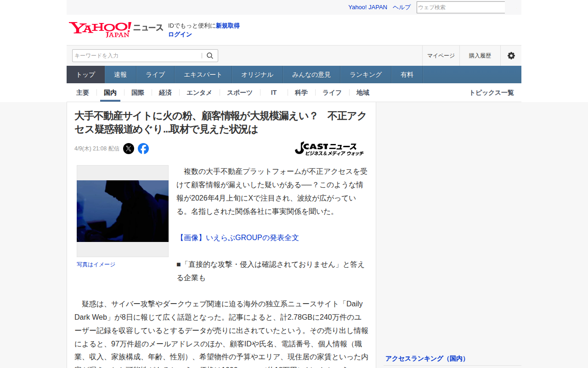Click the magnifying glass search icon
Image resolution: width=588 pixels, height=368 pixels.
pyautogui.click(x=210, y=56)
